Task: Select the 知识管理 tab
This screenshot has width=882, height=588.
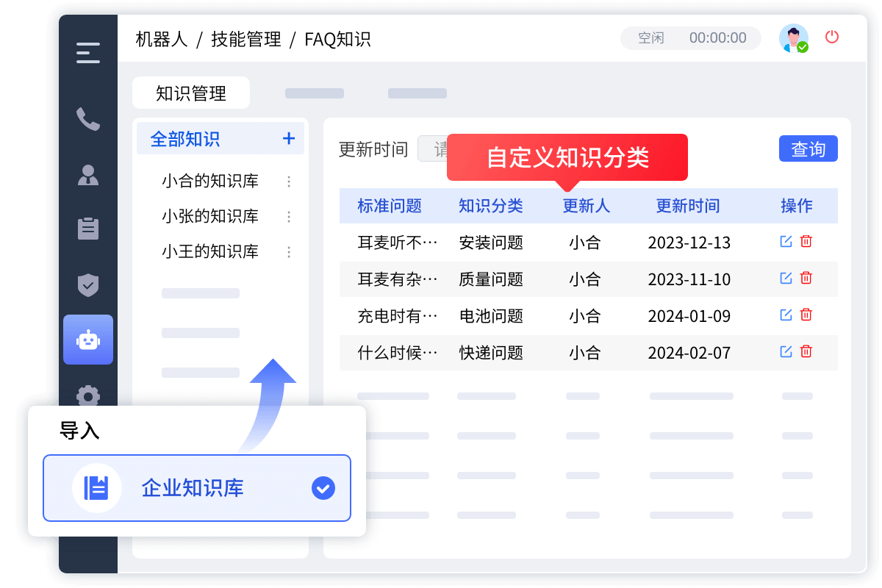Action: pyautogui.click(x=191, y=93)
